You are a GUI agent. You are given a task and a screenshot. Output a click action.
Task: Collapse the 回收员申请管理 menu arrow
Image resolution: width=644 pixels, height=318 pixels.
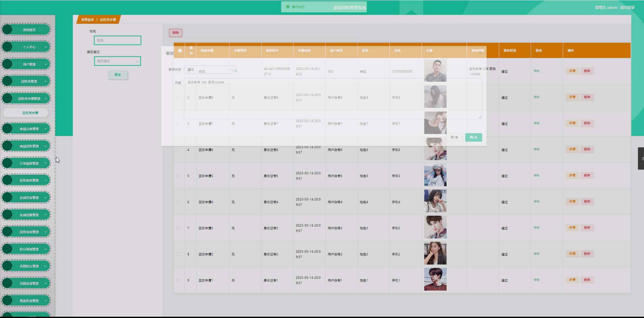[x=46, y=98]
